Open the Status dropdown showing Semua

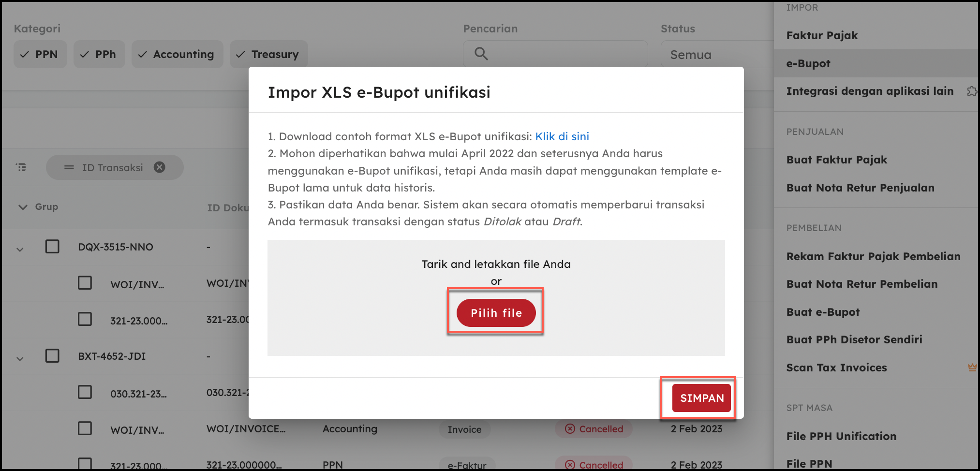[x=716, y=55]
